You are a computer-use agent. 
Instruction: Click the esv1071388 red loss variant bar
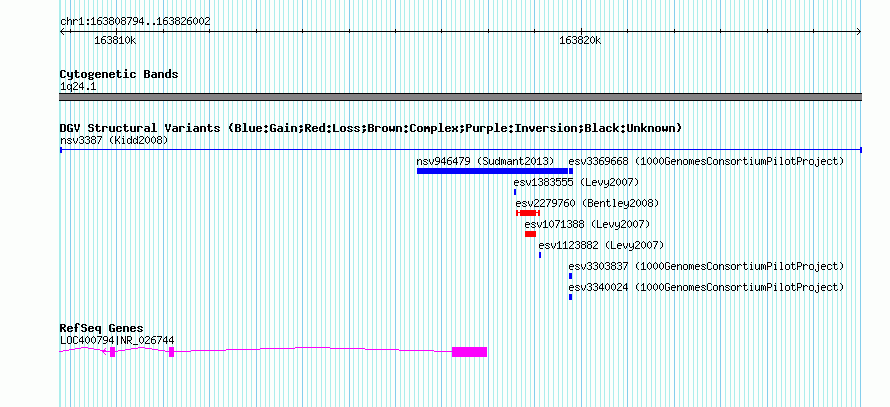[x=531, y=234]
